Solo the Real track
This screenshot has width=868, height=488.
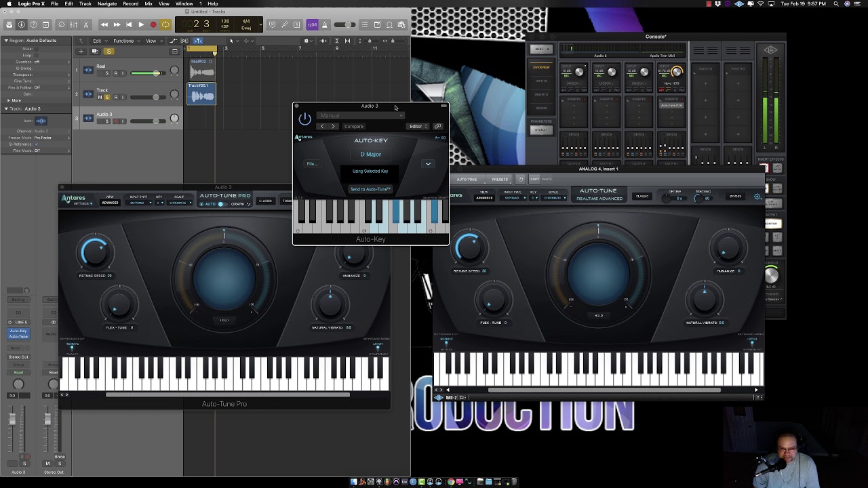[x=107, y=73]
